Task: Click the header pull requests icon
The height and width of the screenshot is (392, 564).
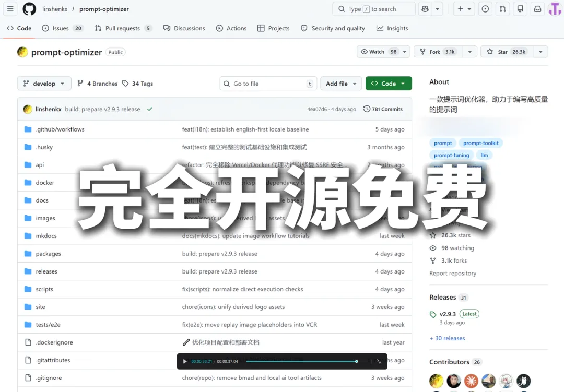Action: [502, 9]
